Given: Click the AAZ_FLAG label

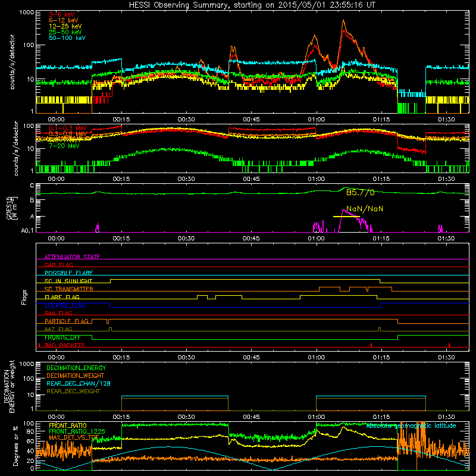Looking at the screenshot, I should (58, 329).
